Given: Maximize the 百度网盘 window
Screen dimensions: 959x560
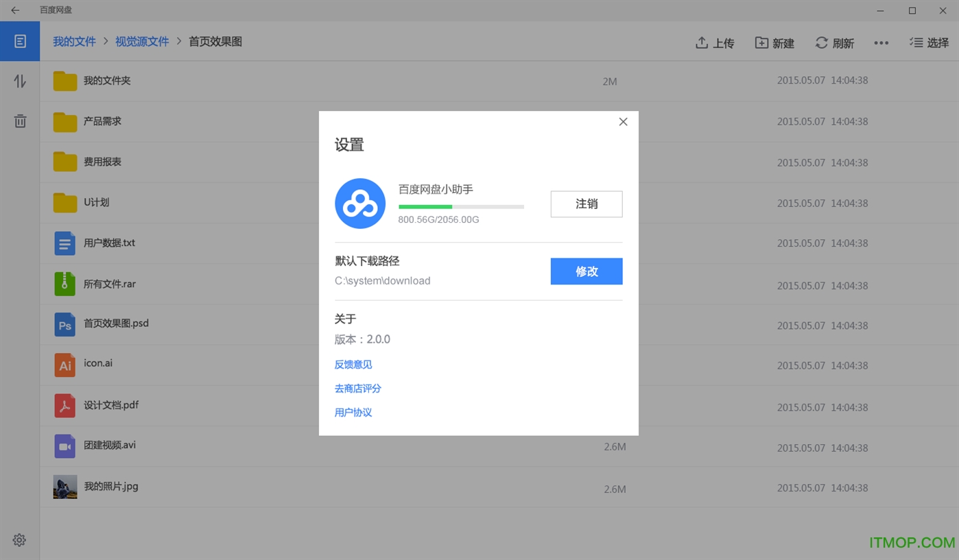Looking at the screenshot, I should [912, 10].
